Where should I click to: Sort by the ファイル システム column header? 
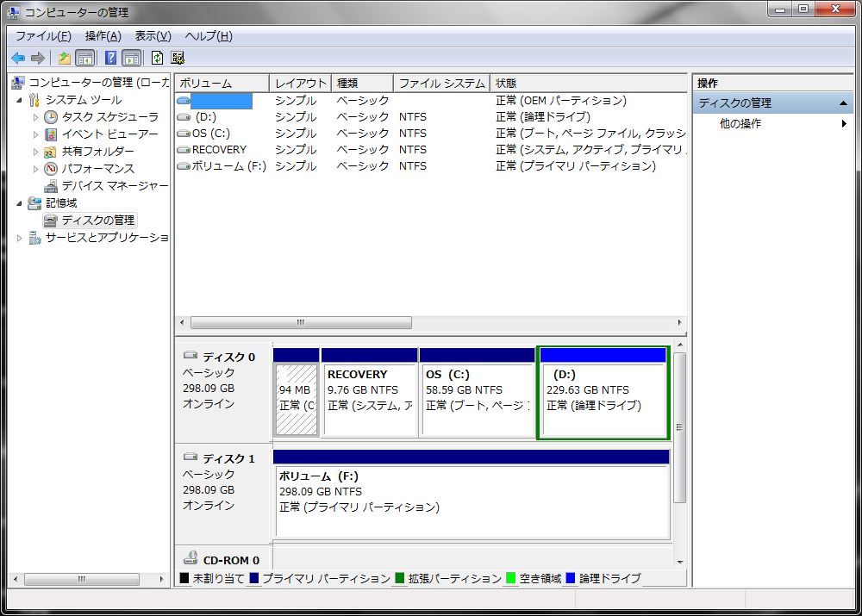coord(442,83)
